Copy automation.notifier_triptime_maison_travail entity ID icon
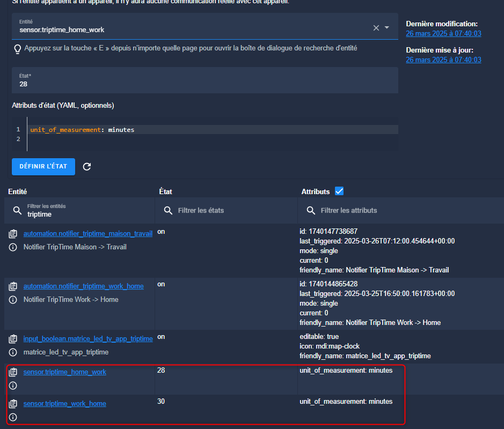Viewport: 504px width, 429px height. tap(13, 234)
